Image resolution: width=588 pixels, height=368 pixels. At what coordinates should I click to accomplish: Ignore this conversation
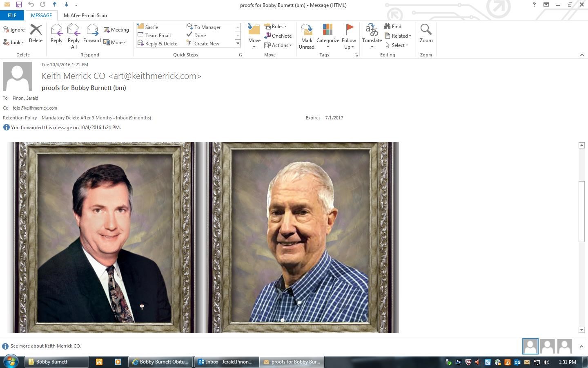14,30
